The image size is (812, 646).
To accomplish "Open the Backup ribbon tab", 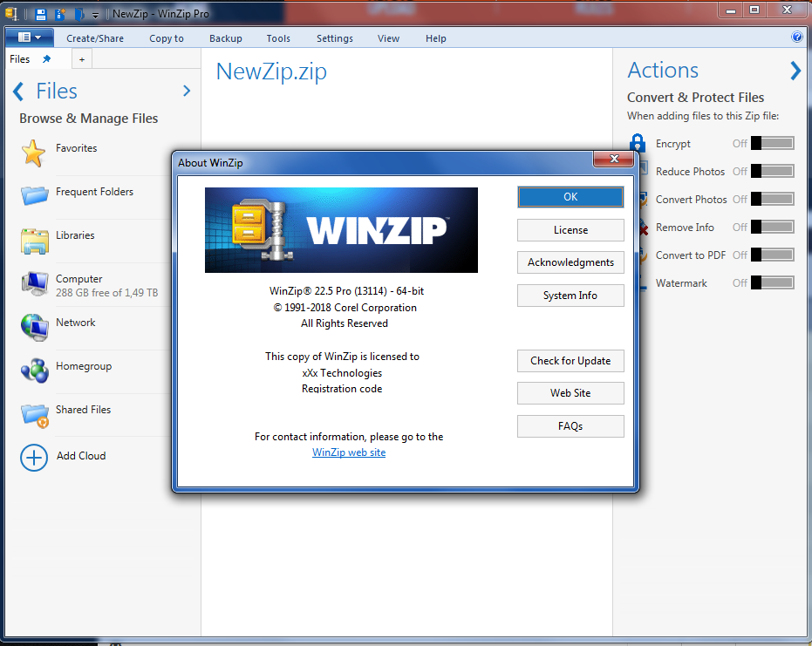I will tap(226, 38).
